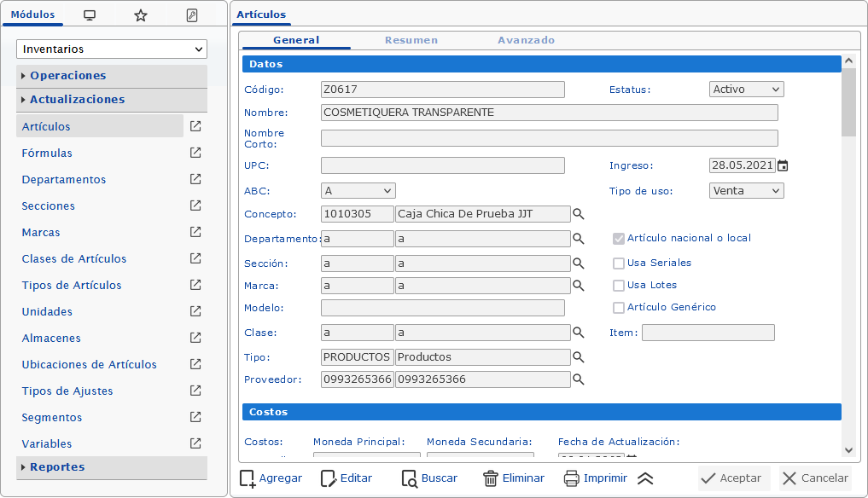Search Marca with magnifier icon
This screenshot has width=868, height=498.
[x=579, y=286]
